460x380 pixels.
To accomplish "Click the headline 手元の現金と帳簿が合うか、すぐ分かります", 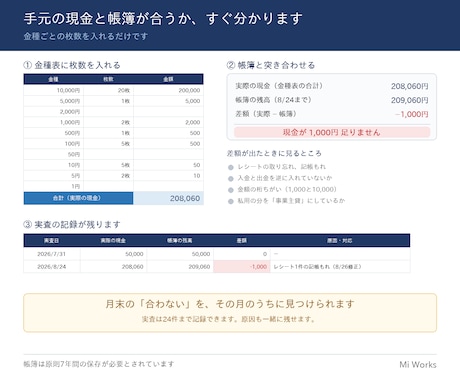I will pos(163,18).
